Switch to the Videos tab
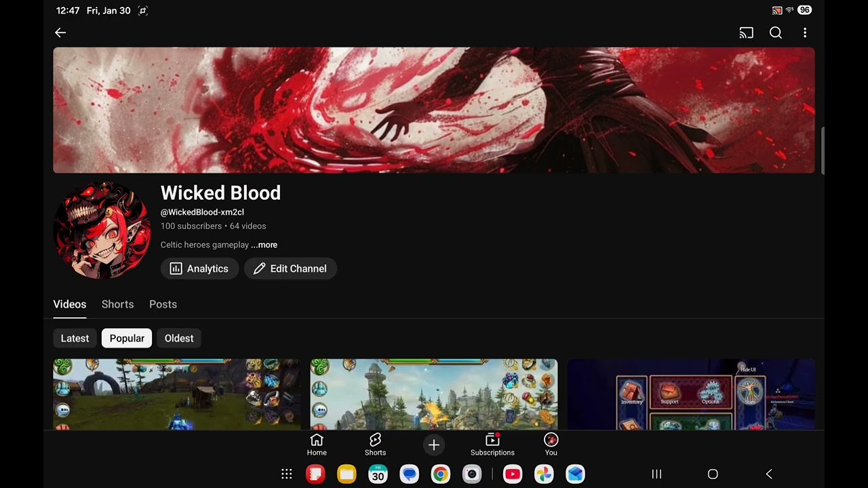Image resolution: width=868 pixels, height=488 pixels. coord(70,304)
